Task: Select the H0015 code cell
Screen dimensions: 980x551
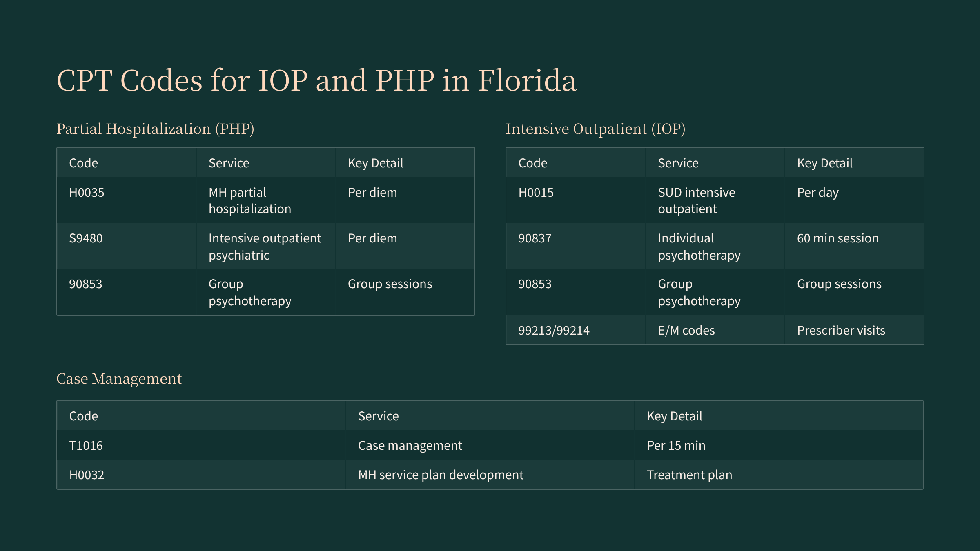Action: (536, 193)
